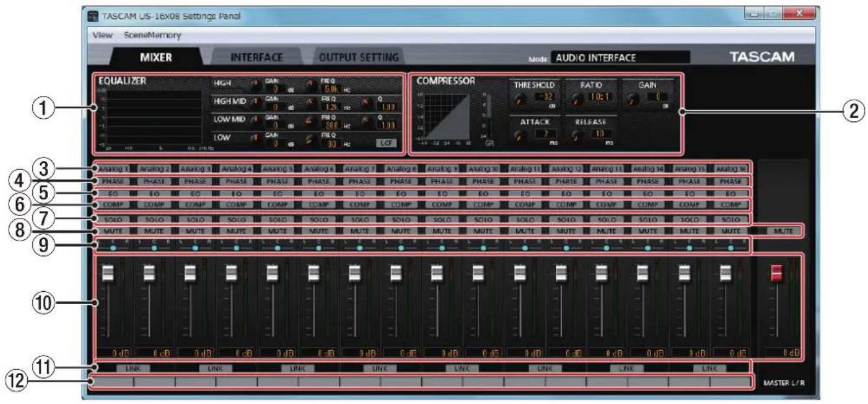Click the compressor ATTACK value field
The width and height of the screenshot is (868, 404).
point(545,134)
